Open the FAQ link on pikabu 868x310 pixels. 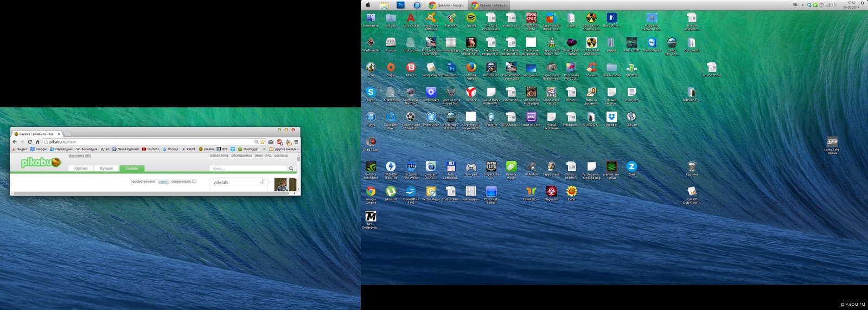pyautogui.click(x=268, y=156)
